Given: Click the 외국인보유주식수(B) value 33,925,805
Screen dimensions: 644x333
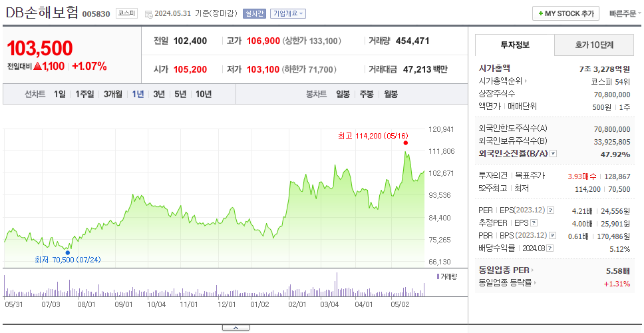Looking at the screenshot, I should click(612, 142).
